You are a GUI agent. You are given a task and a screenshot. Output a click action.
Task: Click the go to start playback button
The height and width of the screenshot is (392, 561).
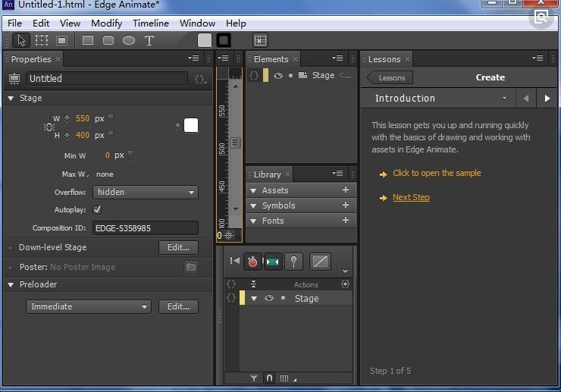[x=235, y=261]
